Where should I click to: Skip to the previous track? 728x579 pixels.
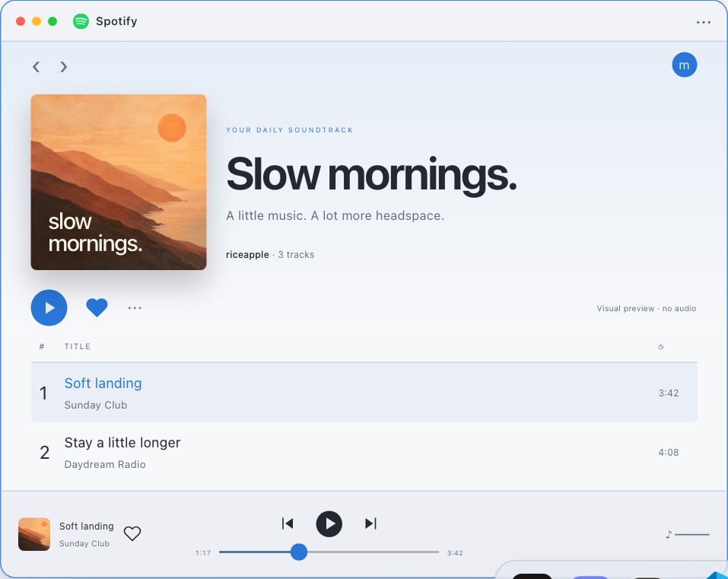tap(288, 523)
